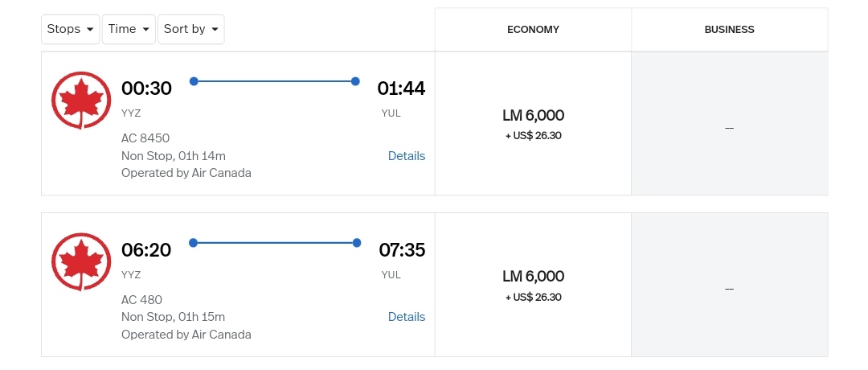Open Details for the 00:30 flight
This screenshot has height=370, width=868.
pos(407,156)
